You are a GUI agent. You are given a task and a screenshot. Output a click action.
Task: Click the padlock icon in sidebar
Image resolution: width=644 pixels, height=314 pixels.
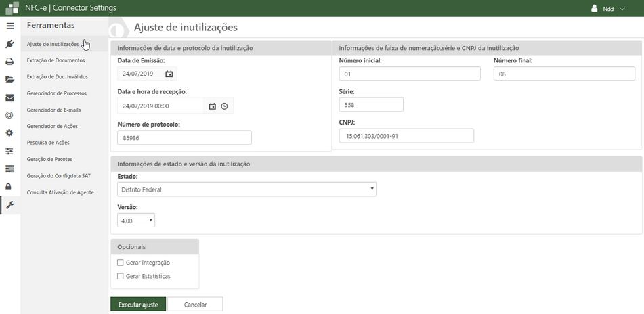9,187
